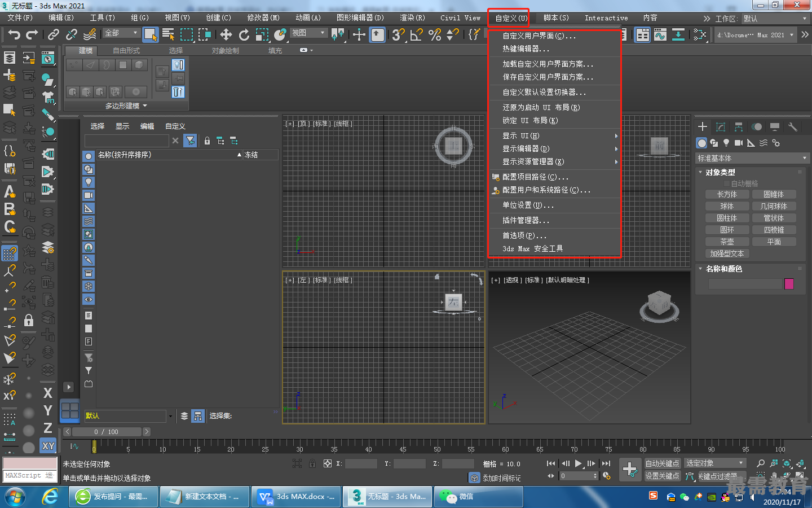
Task: Click the Toggle Ribbon icon
Action: [642, 35]
